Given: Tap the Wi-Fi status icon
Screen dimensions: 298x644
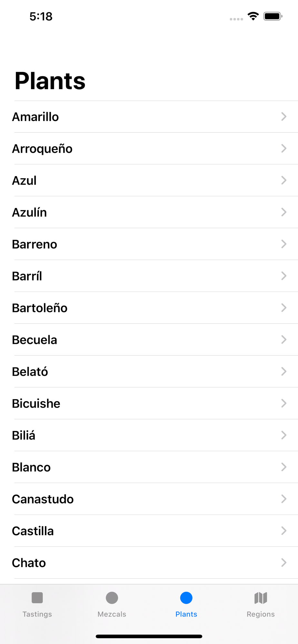Looking at the screenshot, I should [253, 16].
